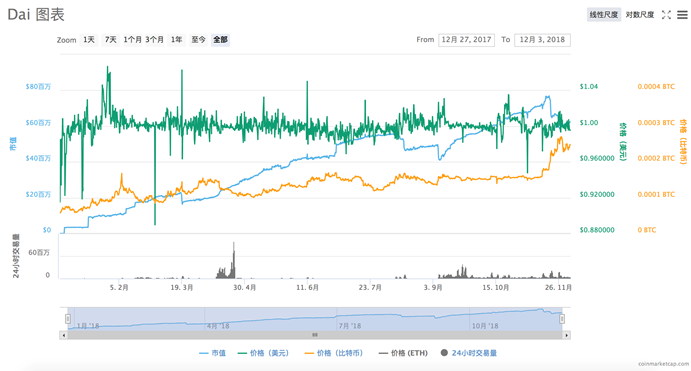Toggle 价格 (ETH) series in legend
691x371 pixels.
[x=403, y=353]
